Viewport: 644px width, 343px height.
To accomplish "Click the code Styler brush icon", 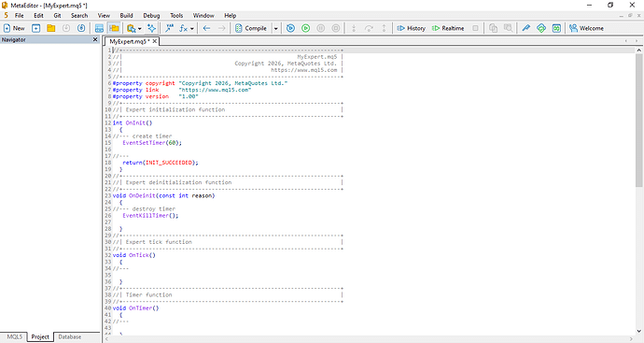I will (525, 28).
